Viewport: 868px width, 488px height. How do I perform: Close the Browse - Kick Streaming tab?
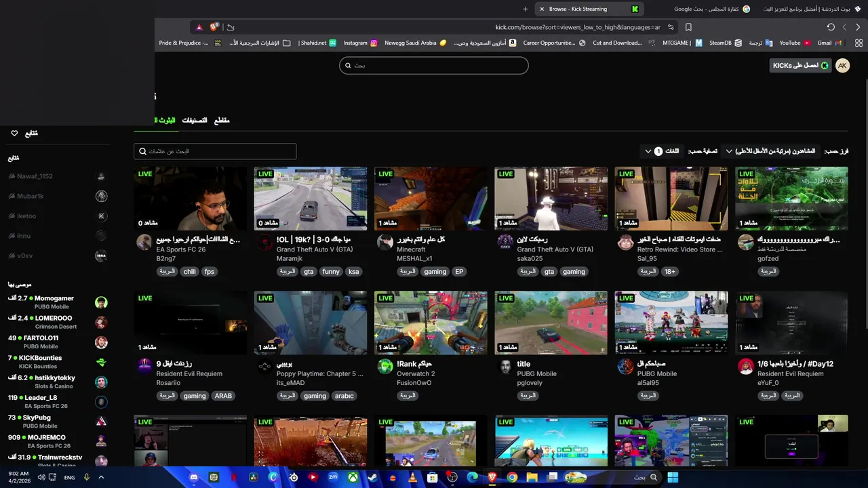pos(542,9)
